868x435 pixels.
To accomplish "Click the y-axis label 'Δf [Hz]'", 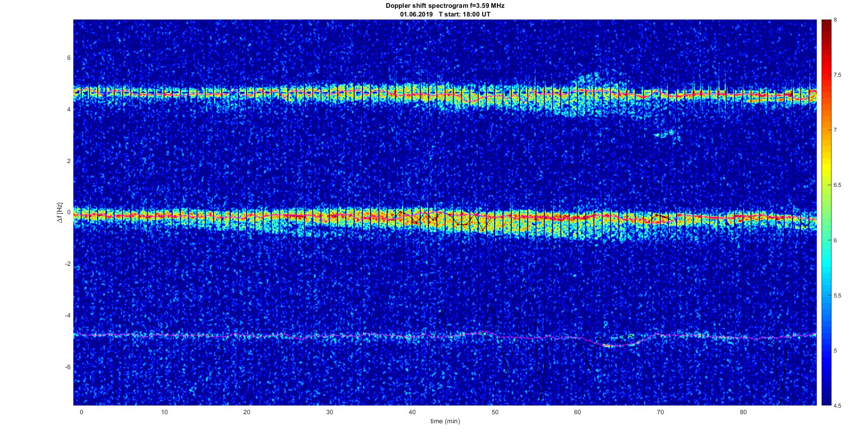I will (60, 213).
